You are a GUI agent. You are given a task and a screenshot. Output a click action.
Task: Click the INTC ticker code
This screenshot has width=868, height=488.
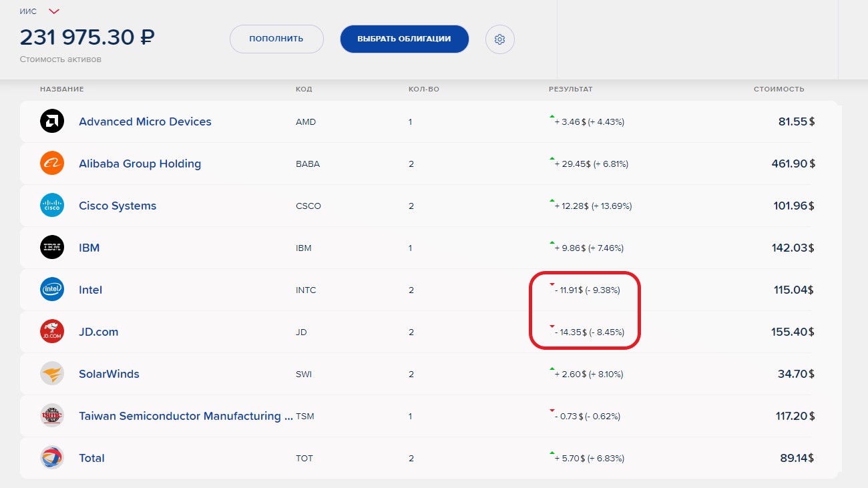306,290
